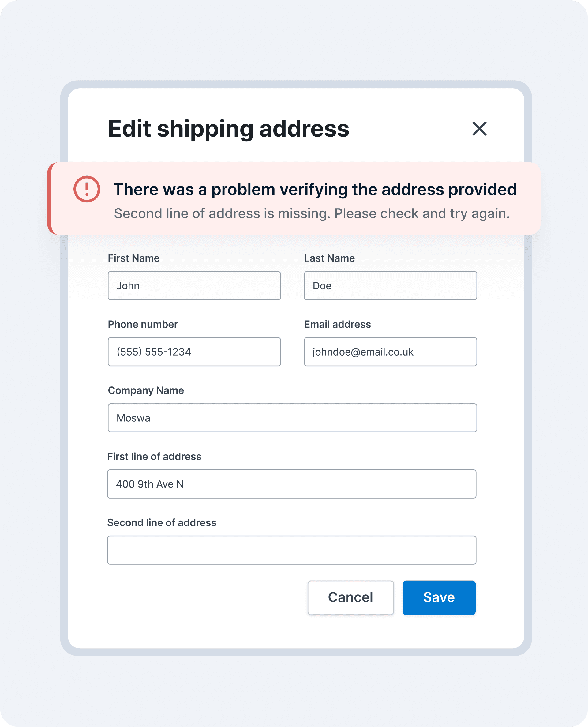The image size is (588, 727).
Task: Close the Edit shipping address dialog
Action: (479, 129)
